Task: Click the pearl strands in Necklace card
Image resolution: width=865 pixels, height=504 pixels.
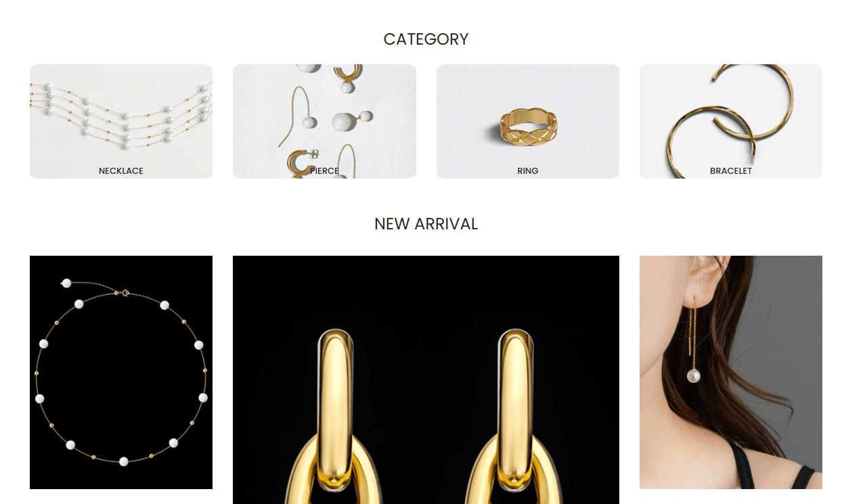Action: coord(121,108)
